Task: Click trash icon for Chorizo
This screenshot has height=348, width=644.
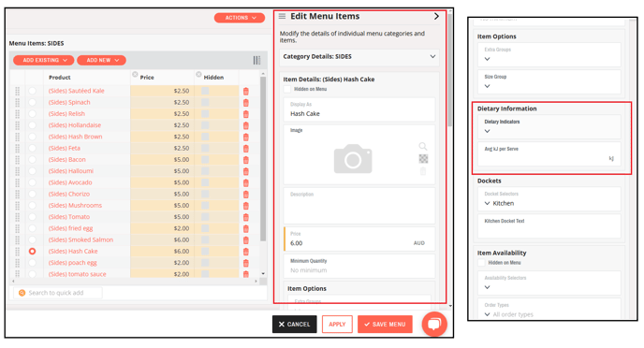Action: (245, 195)
